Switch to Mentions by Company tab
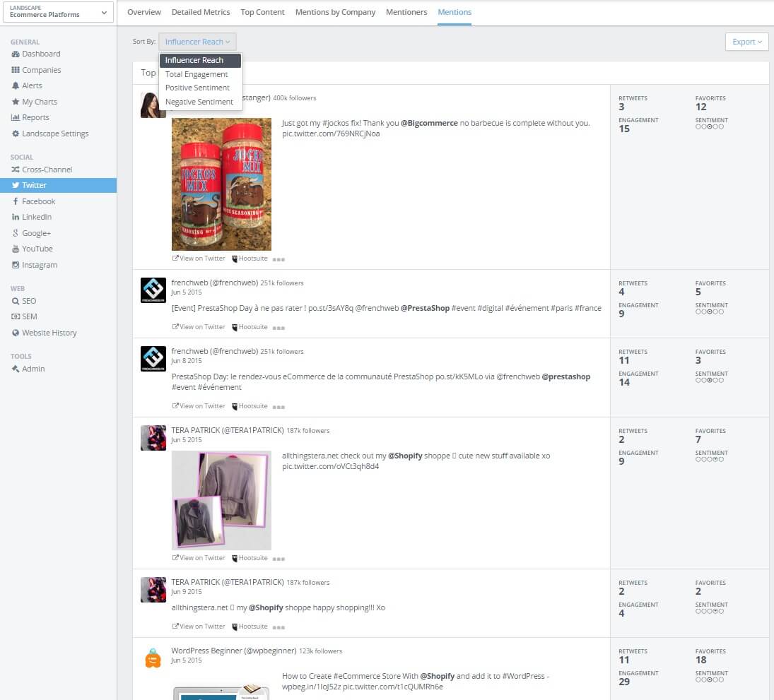The width and height of the screenshot is (774, 700). pos(335,12)
